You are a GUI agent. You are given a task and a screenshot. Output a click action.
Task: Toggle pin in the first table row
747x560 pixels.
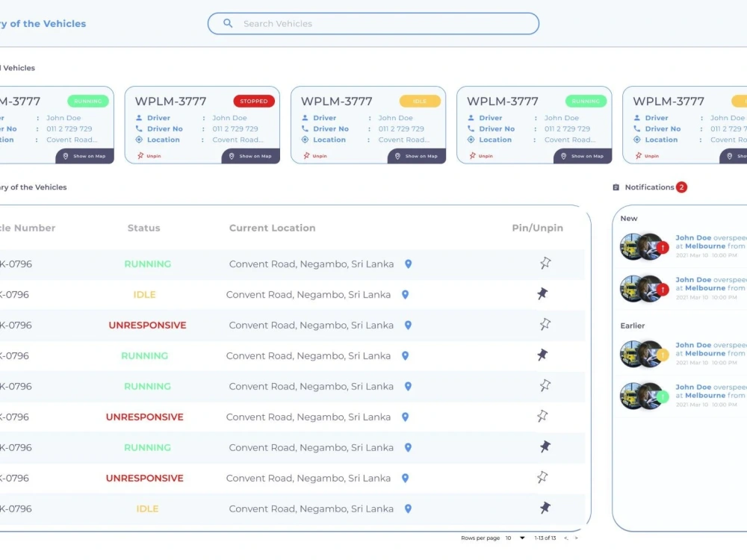pos(545,263)
